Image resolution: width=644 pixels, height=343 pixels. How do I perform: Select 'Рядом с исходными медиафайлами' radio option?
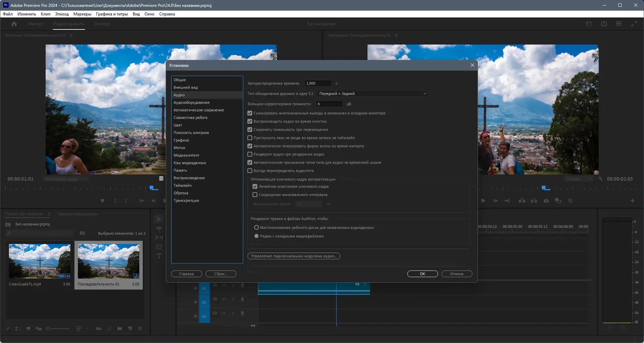256,236
